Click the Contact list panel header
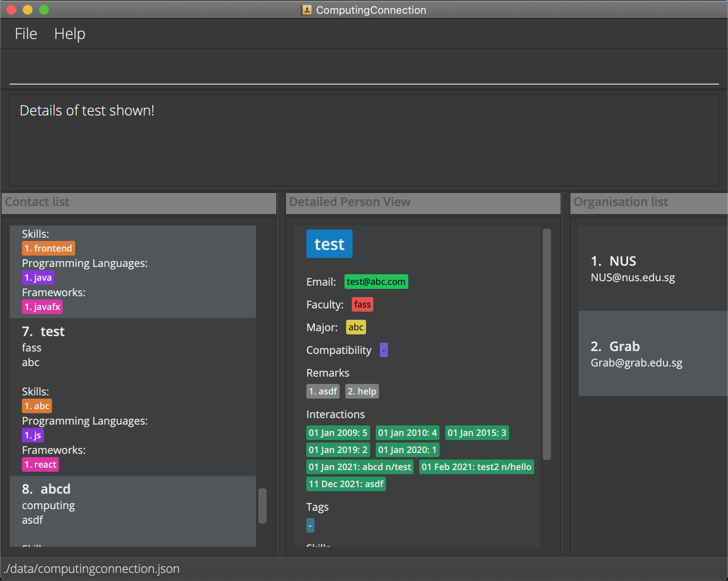The width and height of the screenshot is (728, 581). [139, 203]
